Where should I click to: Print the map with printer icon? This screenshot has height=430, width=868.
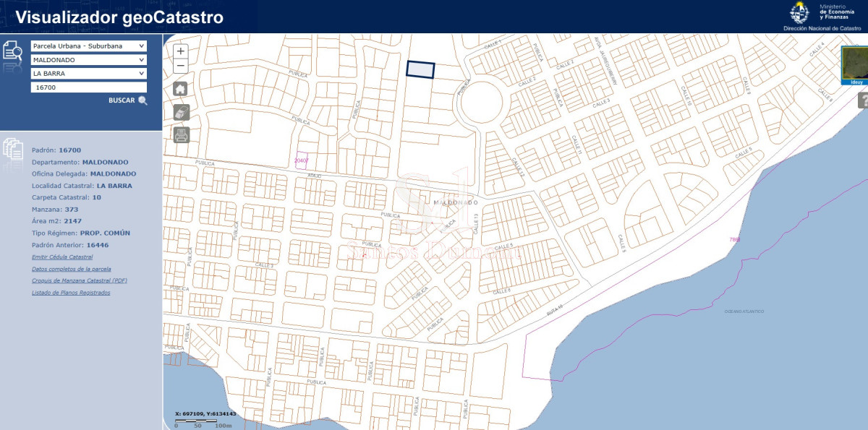181,134
